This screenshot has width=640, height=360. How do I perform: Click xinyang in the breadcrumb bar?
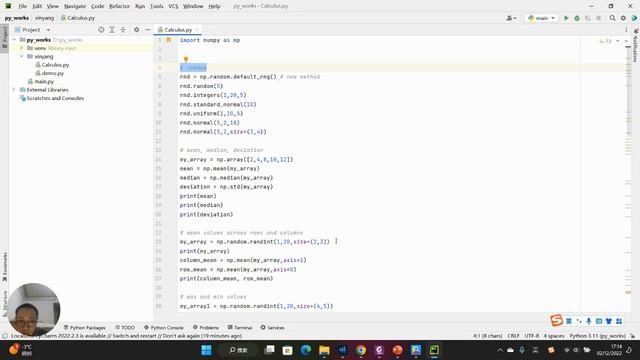tap(44, 18)
